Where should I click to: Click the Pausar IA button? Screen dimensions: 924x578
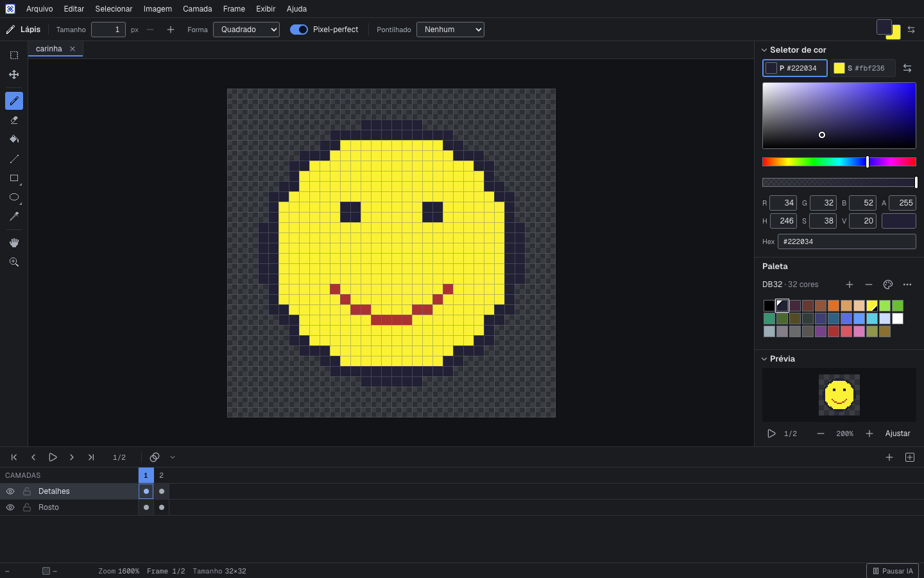pos(893,571)
